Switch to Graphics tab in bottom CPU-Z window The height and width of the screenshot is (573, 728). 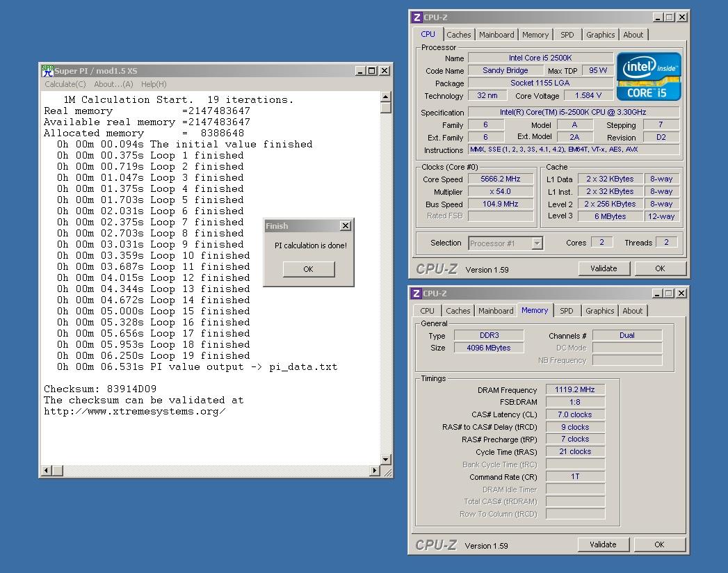[599, 311]
